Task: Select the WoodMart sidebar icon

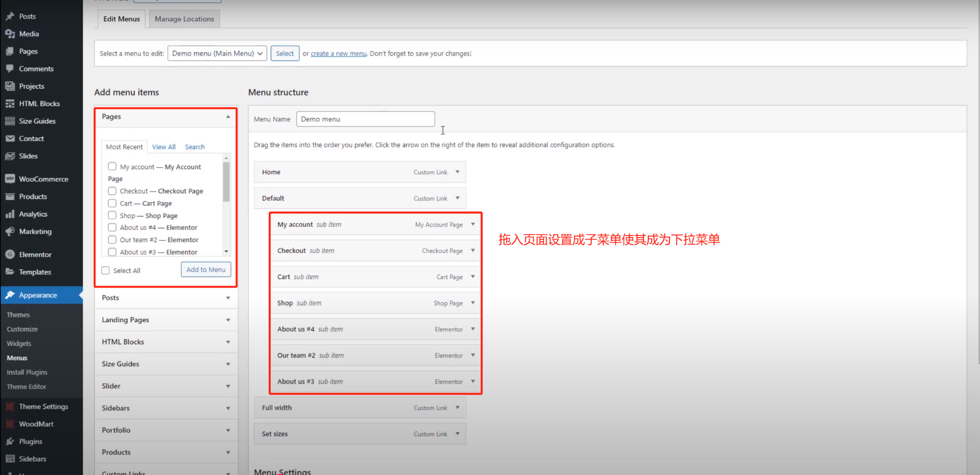Action: (x=9, y=424)
